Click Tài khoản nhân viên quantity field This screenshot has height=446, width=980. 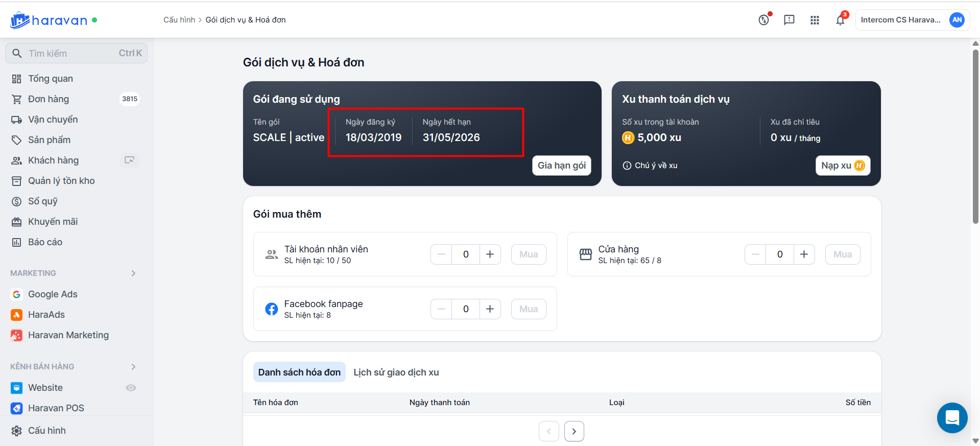466,254
